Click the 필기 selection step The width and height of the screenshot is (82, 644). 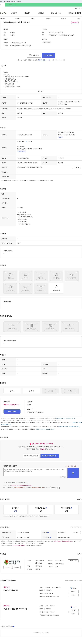click(x=51, y=391)
